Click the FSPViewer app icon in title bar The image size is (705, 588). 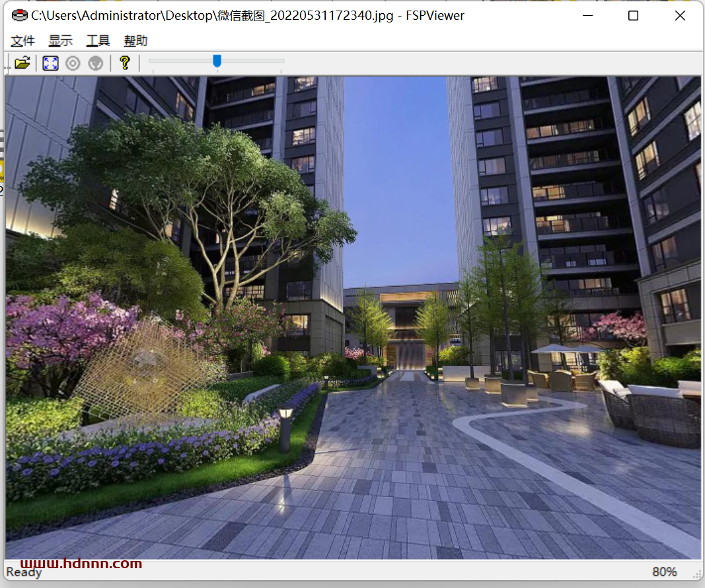(x=19, y=16)
